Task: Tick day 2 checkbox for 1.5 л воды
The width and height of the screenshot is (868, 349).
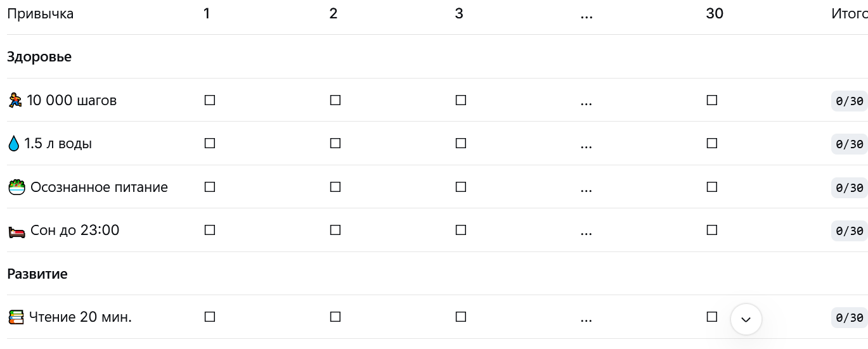Action: pos(335,143)
